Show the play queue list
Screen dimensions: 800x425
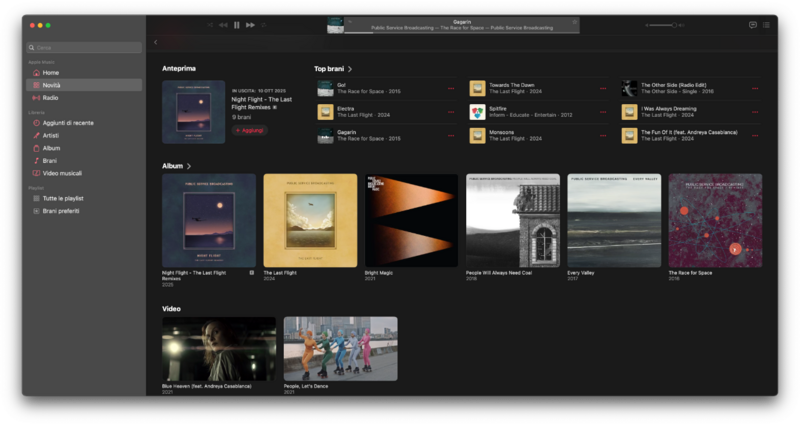click(x=767, y=25)
